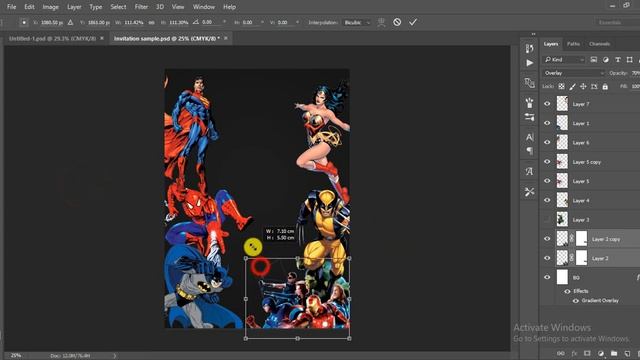This screenshot has width=640, height=360.
Task: Cancel the transform with the circle-slash icon
Action: [397, 22]
